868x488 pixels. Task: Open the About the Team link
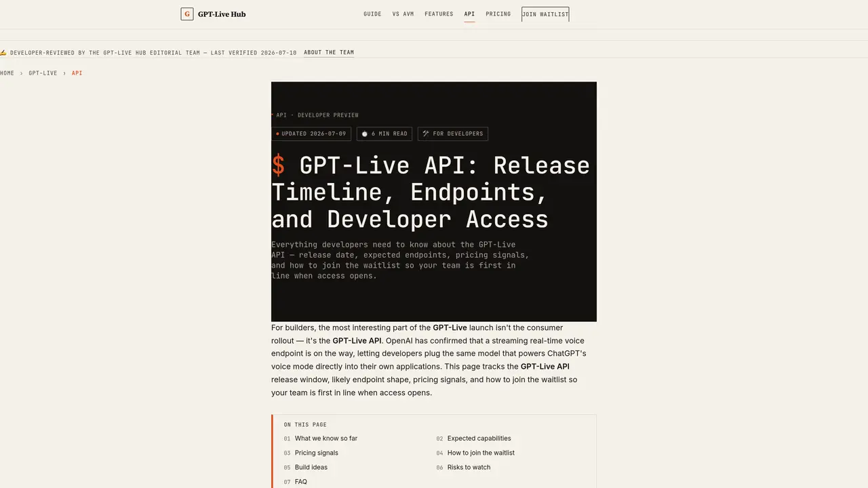click(x=329, y=52)
